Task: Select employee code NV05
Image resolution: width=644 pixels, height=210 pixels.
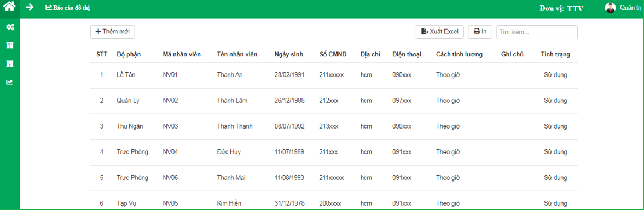Action: (x=170, y=203)
